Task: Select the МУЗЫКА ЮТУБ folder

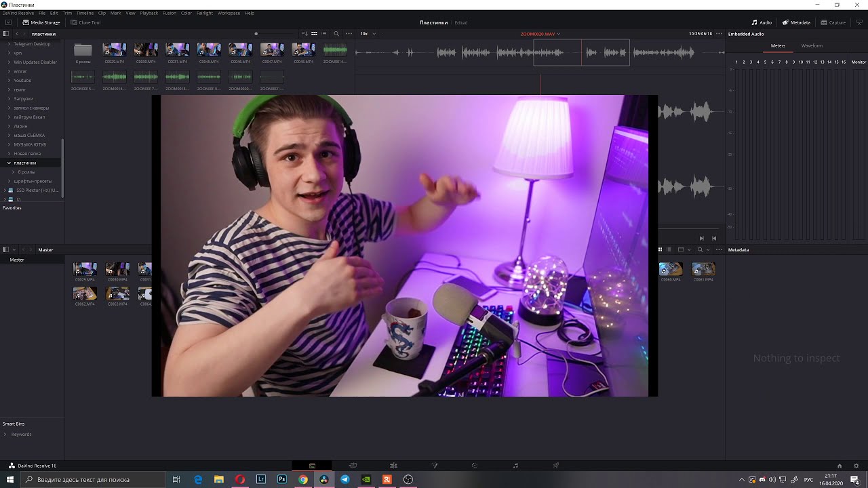Action: [x=30, y=144]
